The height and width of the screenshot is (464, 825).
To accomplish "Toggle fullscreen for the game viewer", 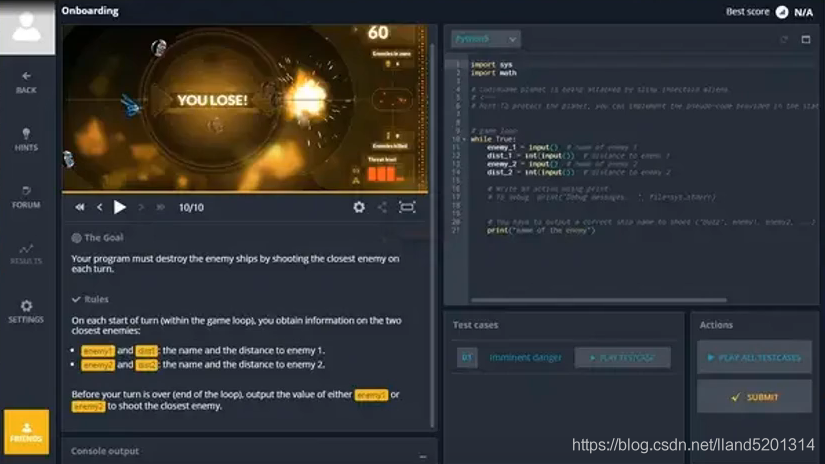I will point(407,207).
